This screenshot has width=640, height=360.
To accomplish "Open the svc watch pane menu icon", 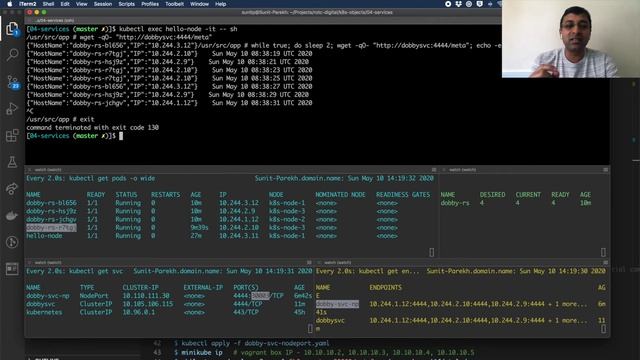I will [309, 262].
